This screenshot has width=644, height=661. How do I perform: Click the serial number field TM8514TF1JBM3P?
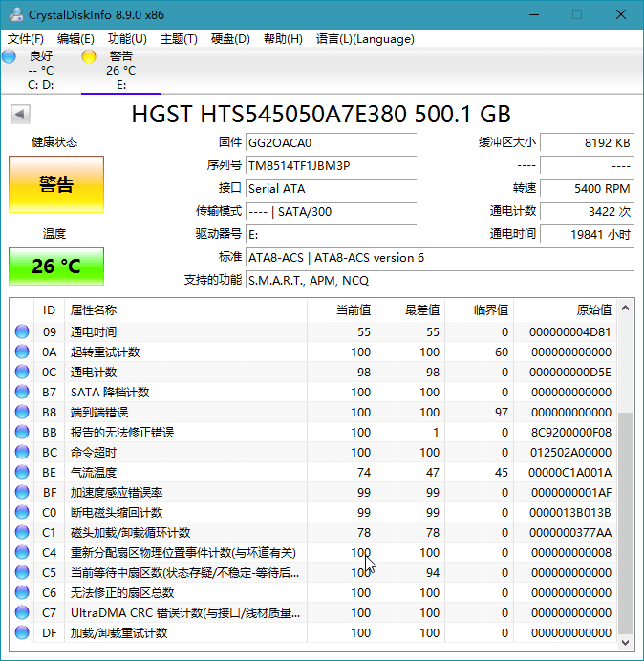point(331,165)
